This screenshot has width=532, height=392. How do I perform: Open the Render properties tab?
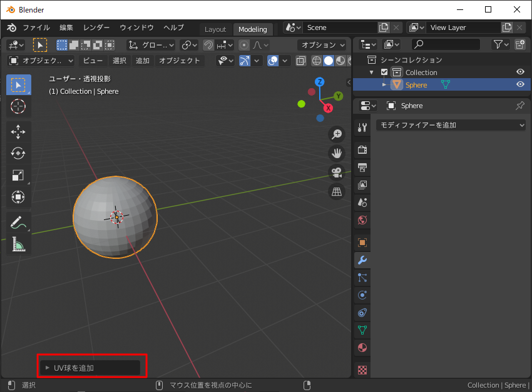[x=362, y=150]
